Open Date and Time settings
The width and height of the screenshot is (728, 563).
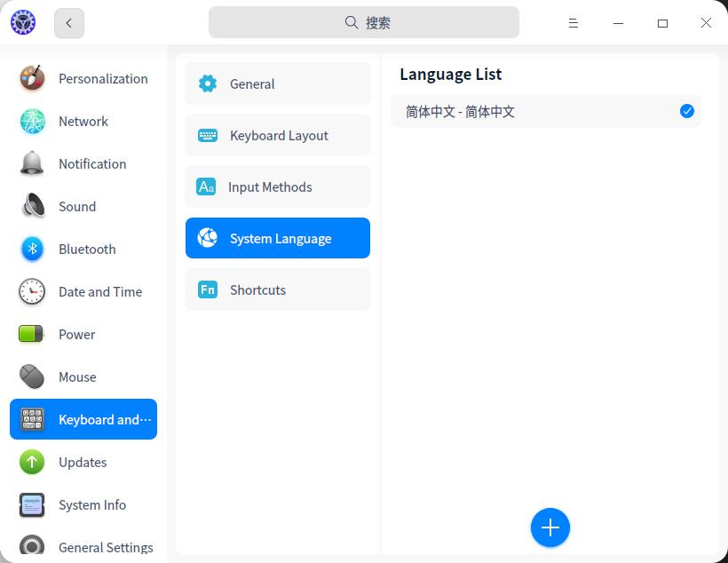point(99,291)
